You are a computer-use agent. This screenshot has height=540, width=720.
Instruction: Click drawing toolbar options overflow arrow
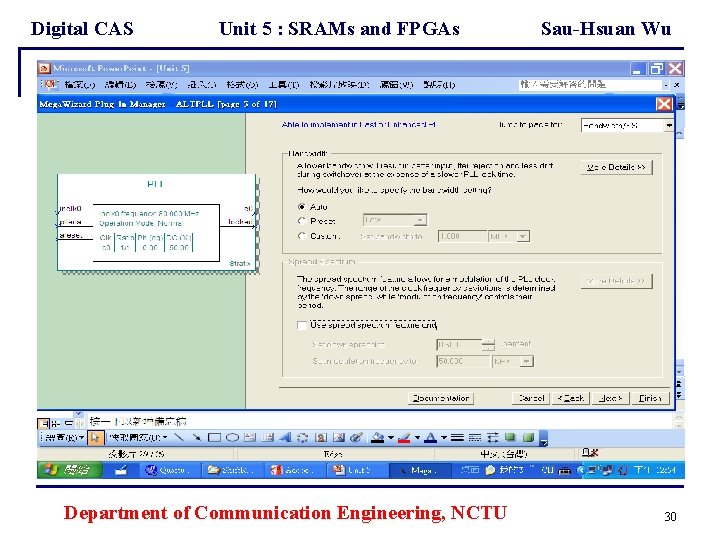coord(544,439)
